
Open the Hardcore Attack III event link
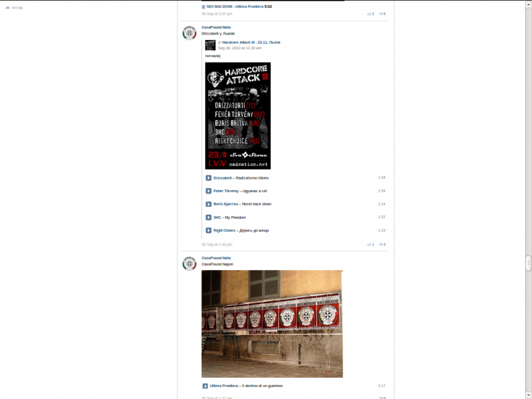click(251, 43)
